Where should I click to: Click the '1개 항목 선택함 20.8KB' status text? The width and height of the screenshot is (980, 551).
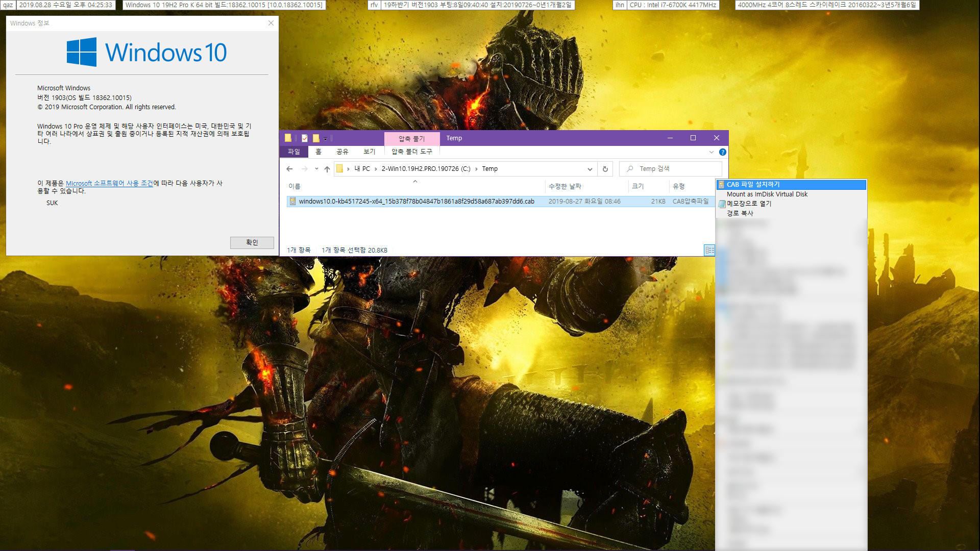pos(354,250)
